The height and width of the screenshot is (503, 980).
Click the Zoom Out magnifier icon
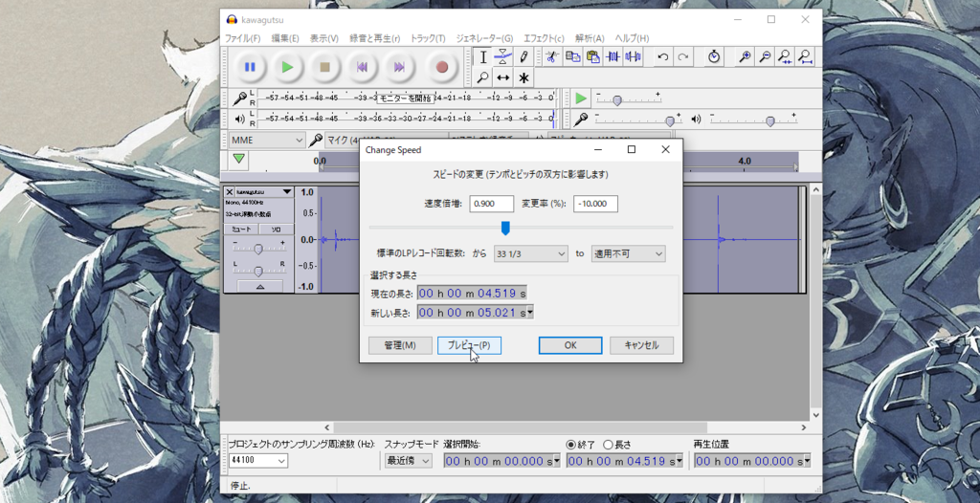pos(765,56)
